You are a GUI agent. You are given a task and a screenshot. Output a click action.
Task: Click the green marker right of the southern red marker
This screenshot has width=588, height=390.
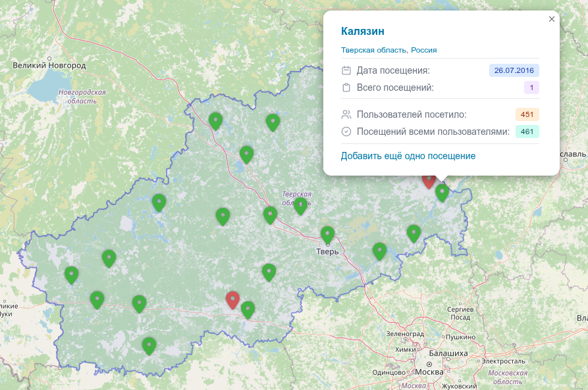[248, 309]
